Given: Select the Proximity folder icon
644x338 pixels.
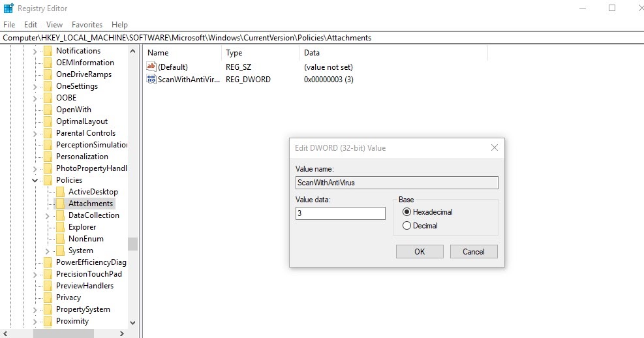Looking at the screenshot, I should [x=48, y=321].
